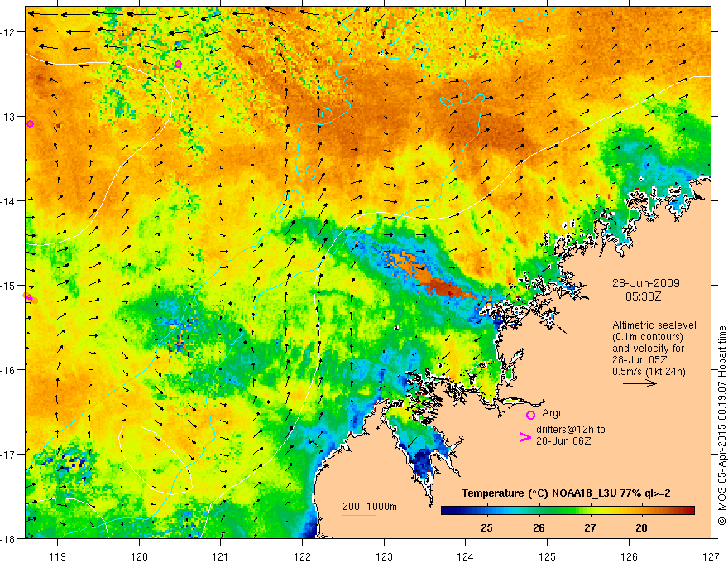Click the orange drifter track near 15S at the left edge
The height and width of the screenshot is (563, 728).
31,298
